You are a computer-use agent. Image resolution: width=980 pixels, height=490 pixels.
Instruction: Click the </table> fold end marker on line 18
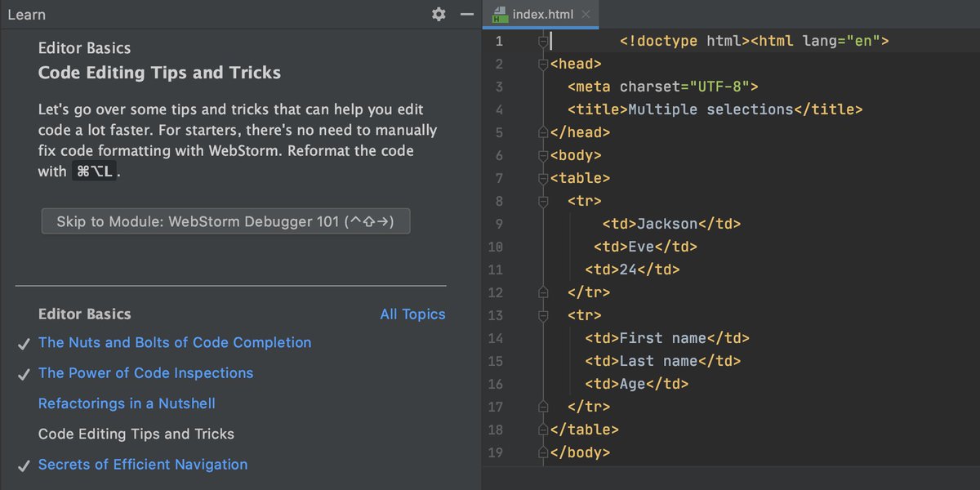click(x=542, y=430)
